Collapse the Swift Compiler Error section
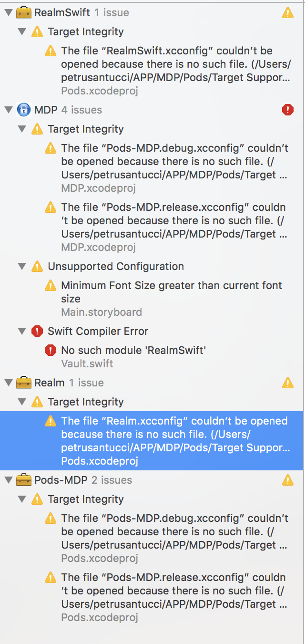This screenshot has height=644, width=305. pyautogui.click(x=22, y=332)
